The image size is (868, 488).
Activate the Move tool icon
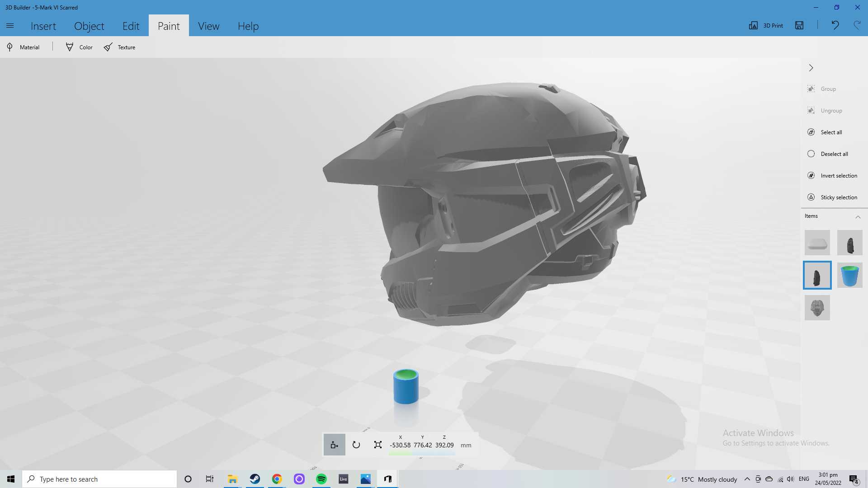pos(335,445)
